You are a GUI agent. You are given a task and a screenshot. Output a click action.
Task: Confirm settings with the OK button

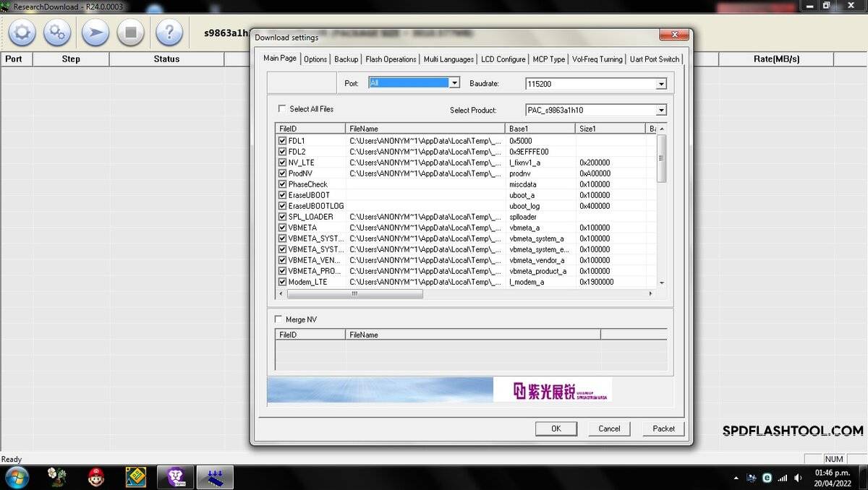point(556,429)
